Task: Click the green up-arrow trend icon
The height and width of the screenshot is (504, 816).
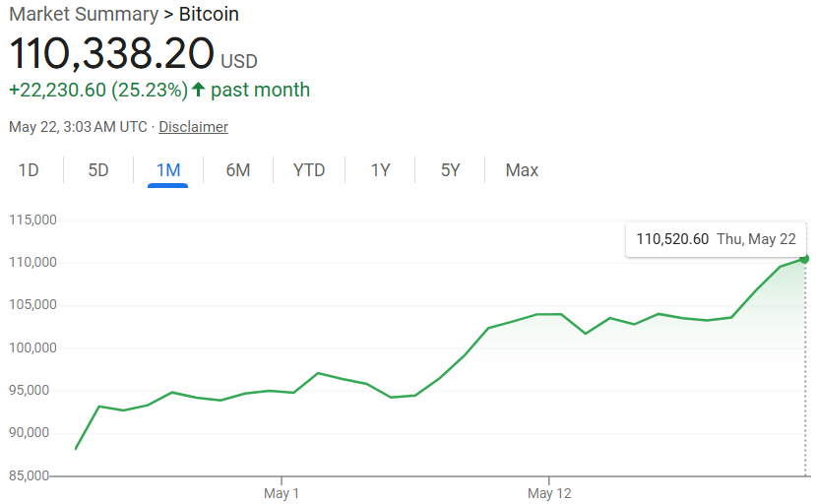Action: 198,91
